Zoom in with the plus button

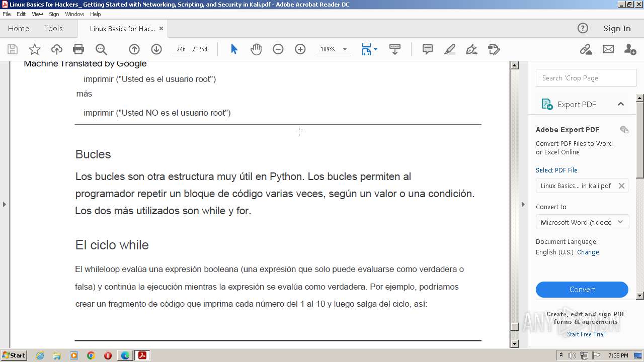300,49
